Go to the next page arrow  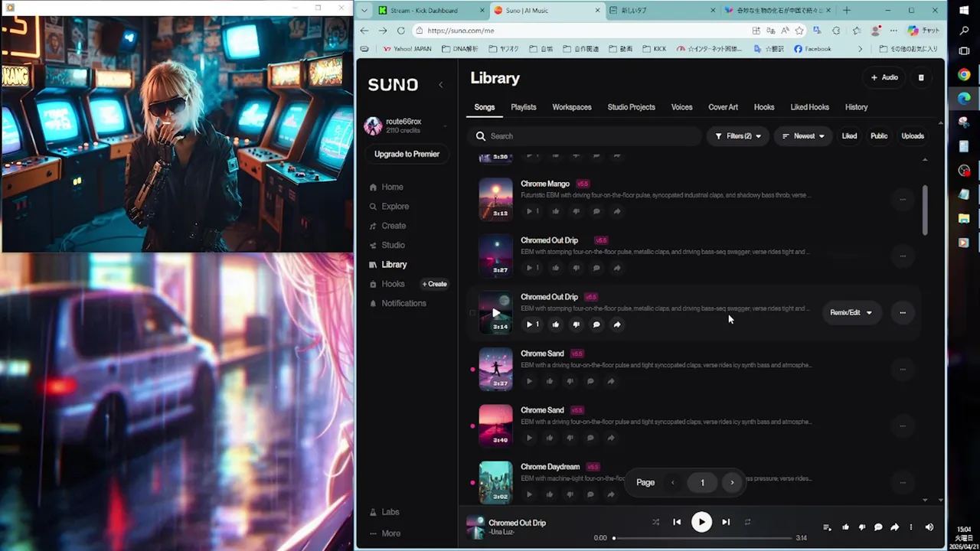click(x=732, y=482)
